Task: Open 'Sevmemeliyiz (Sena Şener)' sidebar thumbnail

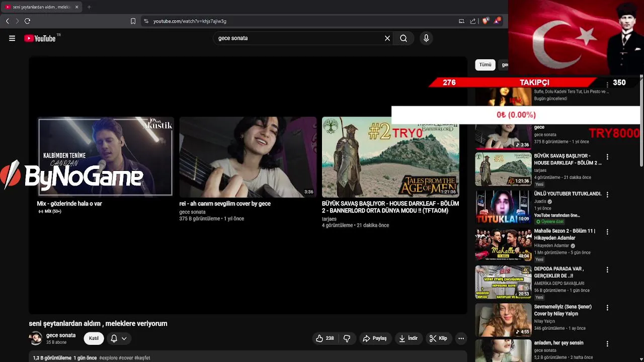Action: [503, 320]
